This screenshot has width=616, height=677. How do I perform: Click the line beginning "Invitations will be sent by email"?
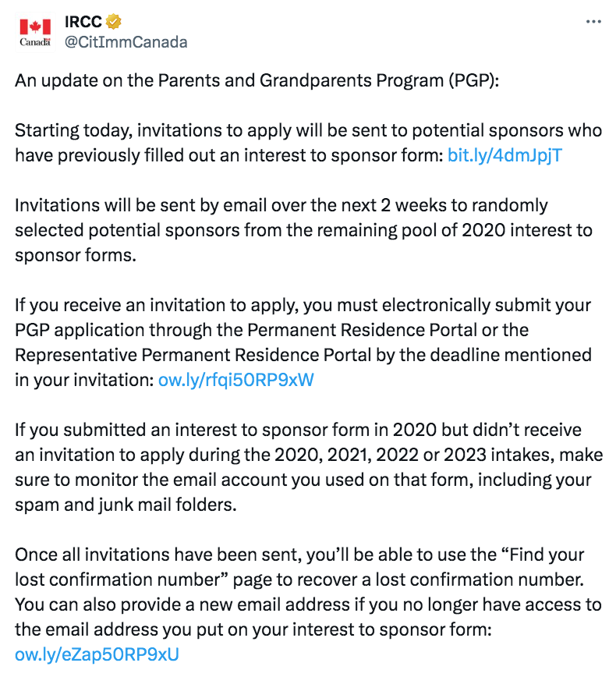point(281,206)
